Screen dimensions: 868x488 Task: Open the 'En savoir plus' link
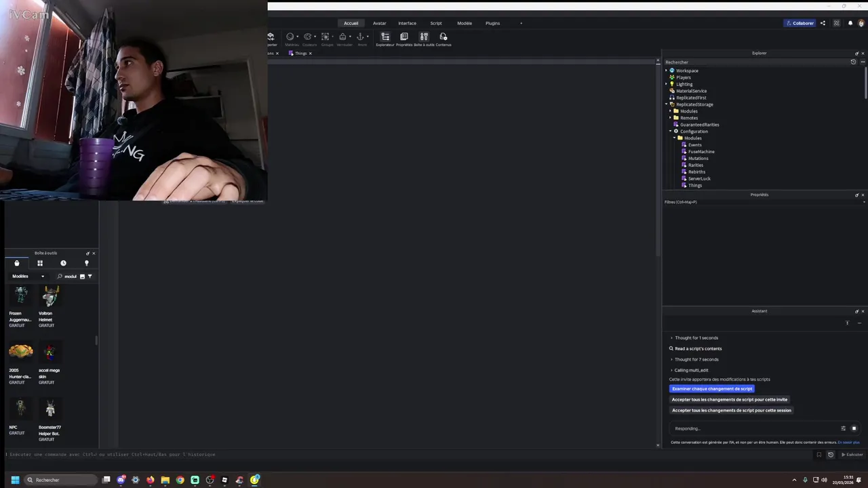848,443
